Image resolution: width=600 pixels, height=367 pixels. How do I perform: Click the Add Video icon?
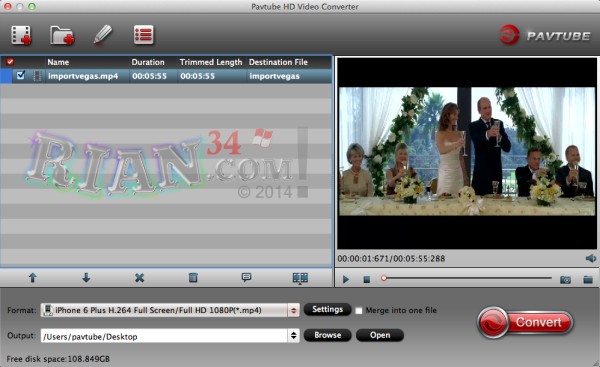(21, 35)
